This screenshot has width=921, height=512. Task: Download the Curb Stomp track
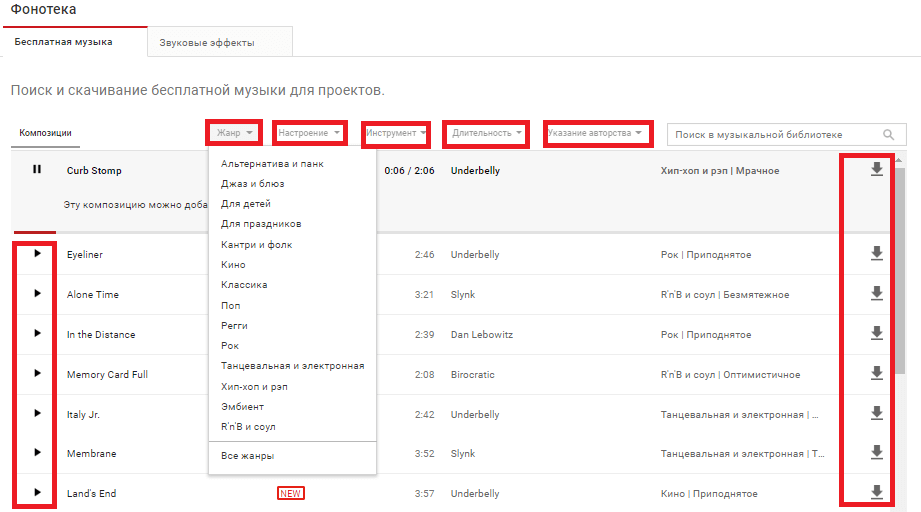877,170
